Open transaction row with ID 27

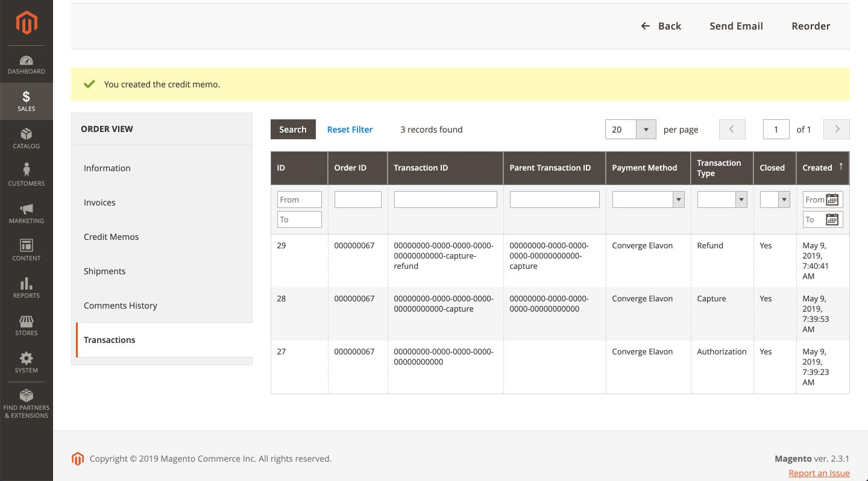click(560, 367)
